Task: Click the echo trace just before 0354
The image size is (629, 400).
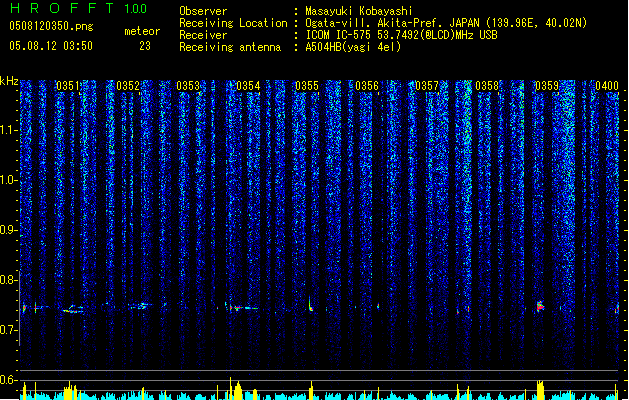Action: coord(243,308)
